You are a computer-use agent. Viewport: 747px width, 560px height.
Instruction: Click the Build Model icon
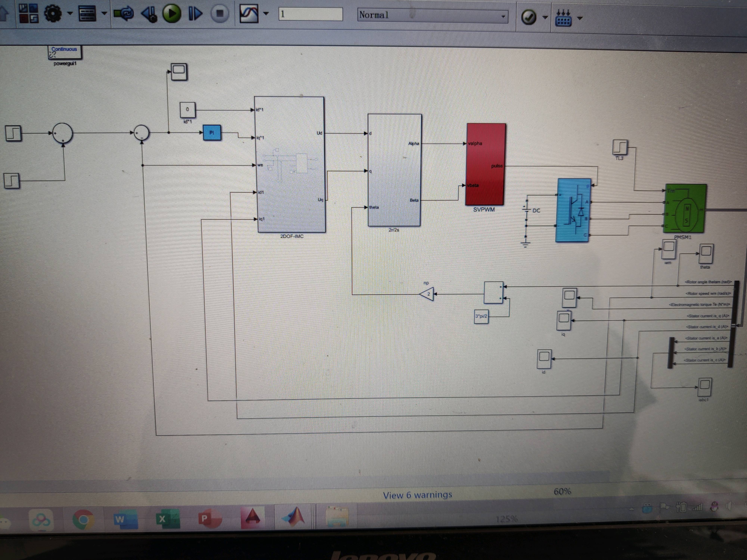click(x=563, y=18)
